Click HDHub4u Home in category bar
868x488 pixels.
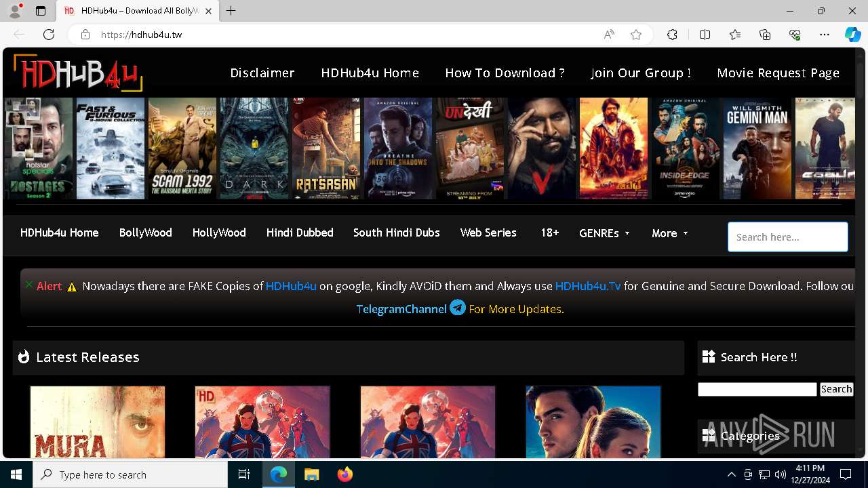click(x=60, y=232)
